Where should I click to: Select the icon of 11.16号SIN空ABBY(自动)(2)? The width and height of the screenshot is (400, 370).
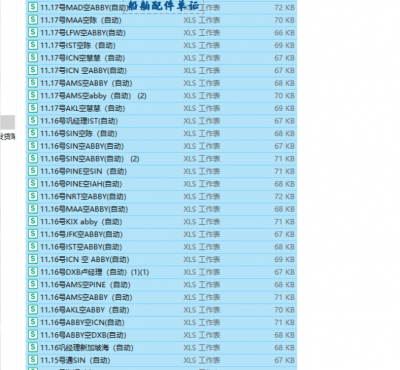tap(33, 158)
